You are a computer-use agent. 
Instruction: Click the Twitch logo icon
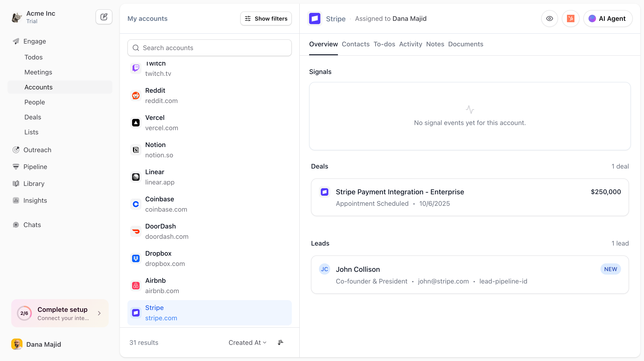(x=136, y=68)
